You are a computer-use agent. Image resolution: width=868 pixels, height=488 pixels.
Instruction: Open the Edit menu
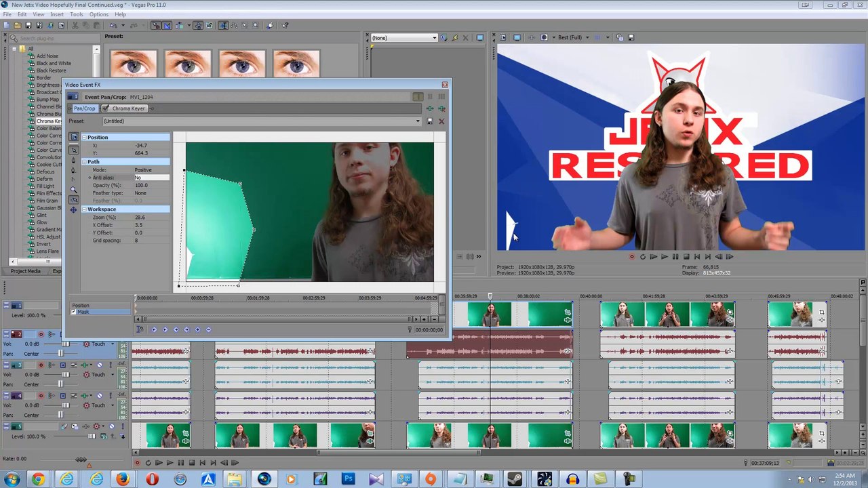22,14
